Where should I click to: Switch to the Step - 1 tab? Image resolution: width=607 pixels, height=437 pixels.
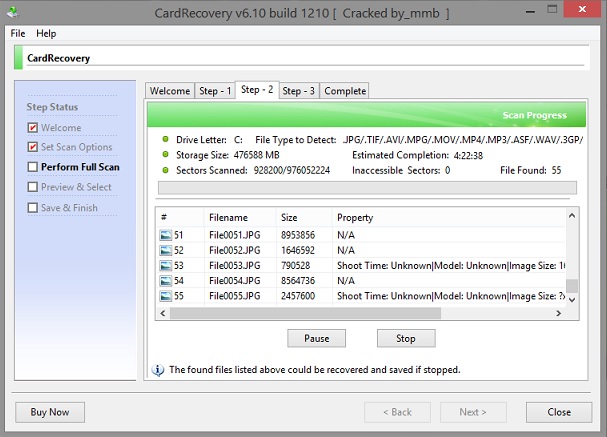pos(215,91)
